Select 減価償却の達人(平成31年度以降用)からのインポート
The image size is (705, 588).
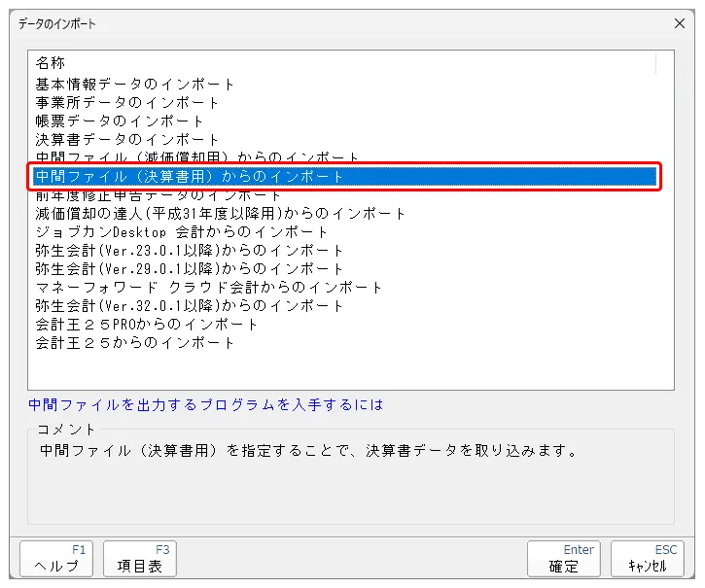(221, 214)
